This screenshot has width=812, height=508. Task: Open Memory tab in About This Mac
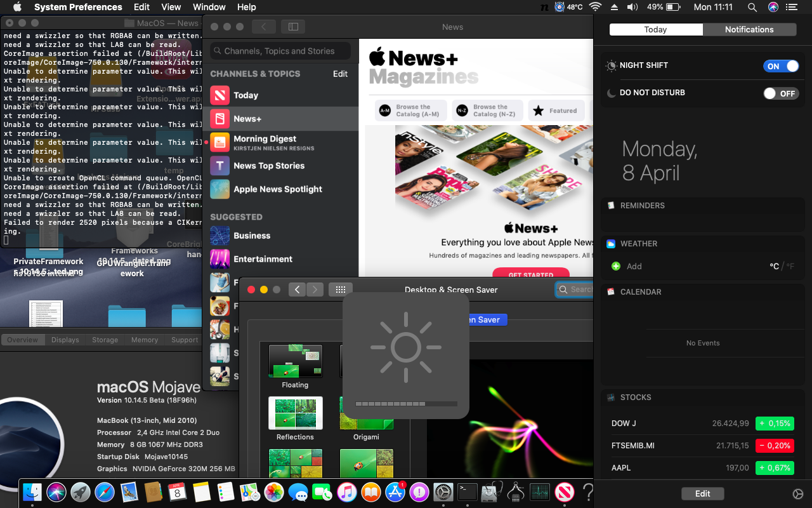[x=145, y=340]
